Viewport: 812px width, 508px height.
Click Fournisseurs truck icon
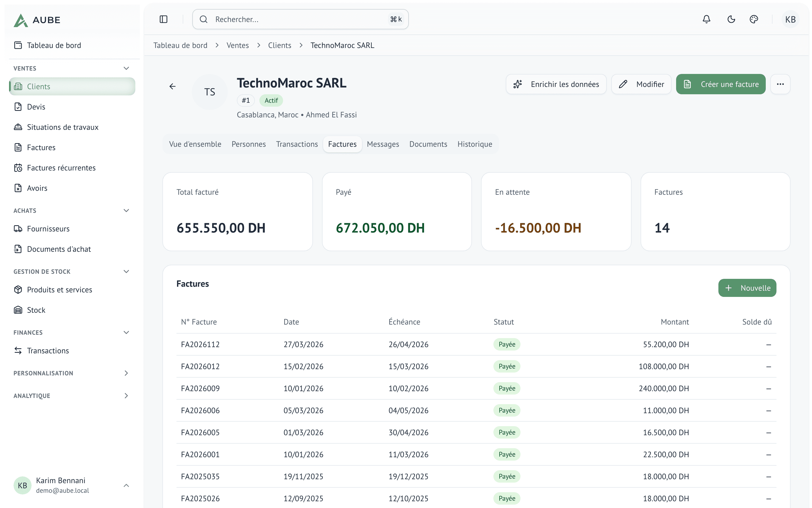tap(18, 229)
